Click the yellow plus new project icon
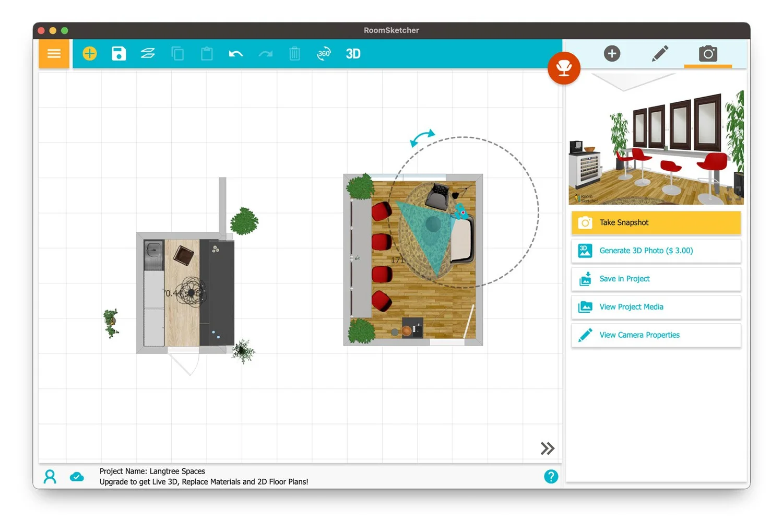This screenshot has height=532, width=783. pos(90,53)
